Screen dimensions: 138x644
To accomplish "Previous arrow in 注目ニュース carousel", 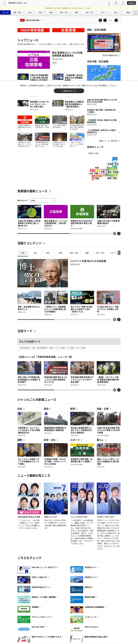I will click(x=114, y=390).
